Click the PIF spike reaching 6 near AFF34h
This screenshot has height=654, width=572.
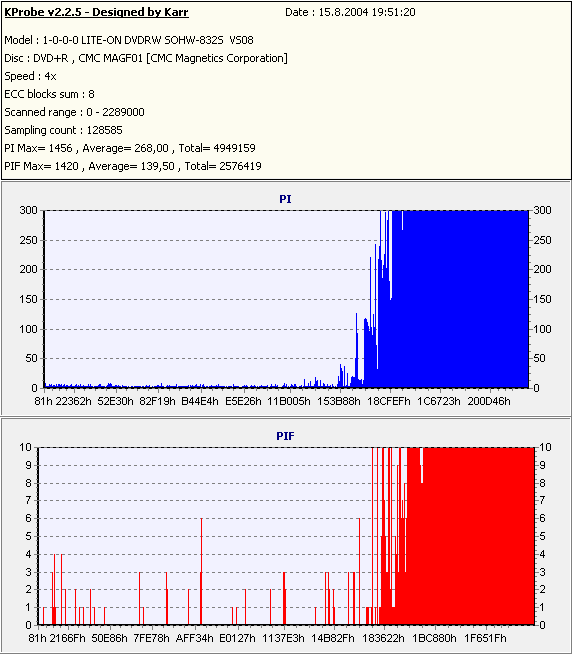tap(202, 571)
